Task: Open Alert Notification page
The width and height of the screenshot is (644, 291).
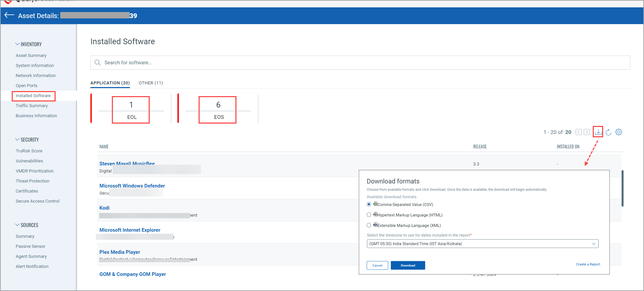Action: (32, 267)
